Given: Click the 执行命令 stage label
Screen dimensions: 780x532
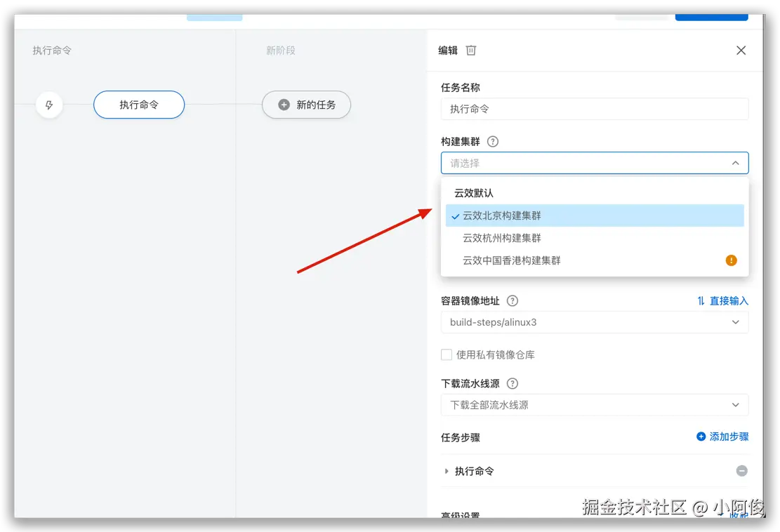Looking at the screenshot, I should click(52, 51).
